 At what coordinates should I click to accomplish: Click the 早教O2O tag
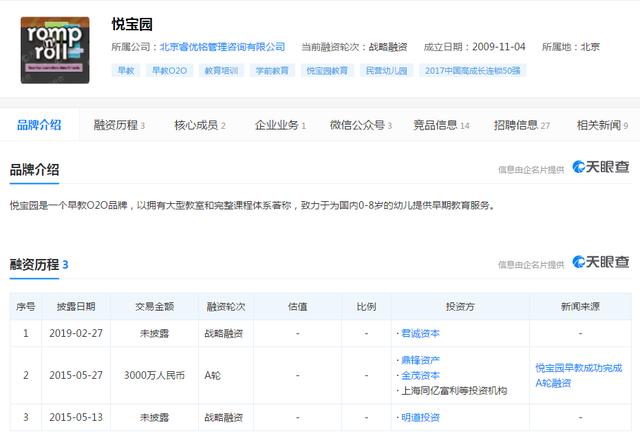tap(169, 71)
